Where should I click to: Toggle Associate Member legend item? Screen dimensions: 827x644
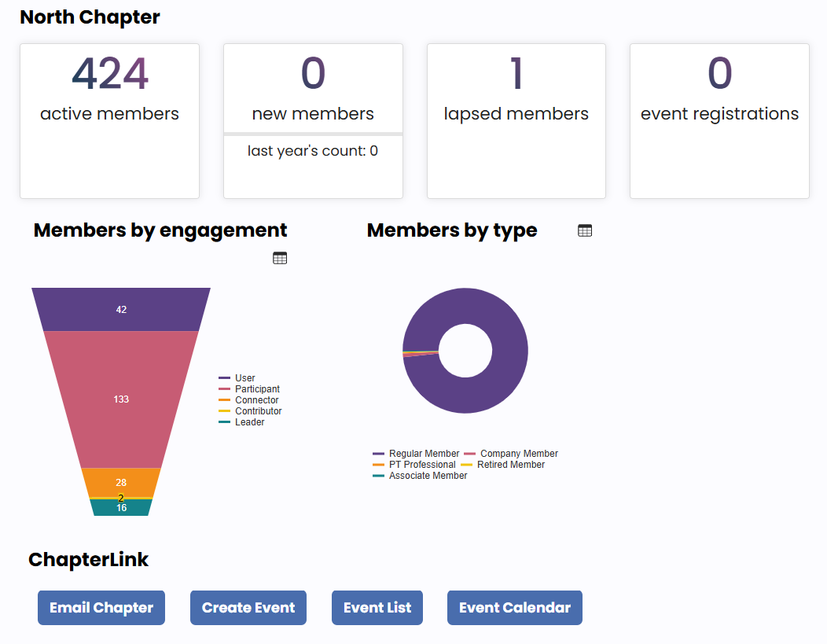tap(428, 476)
